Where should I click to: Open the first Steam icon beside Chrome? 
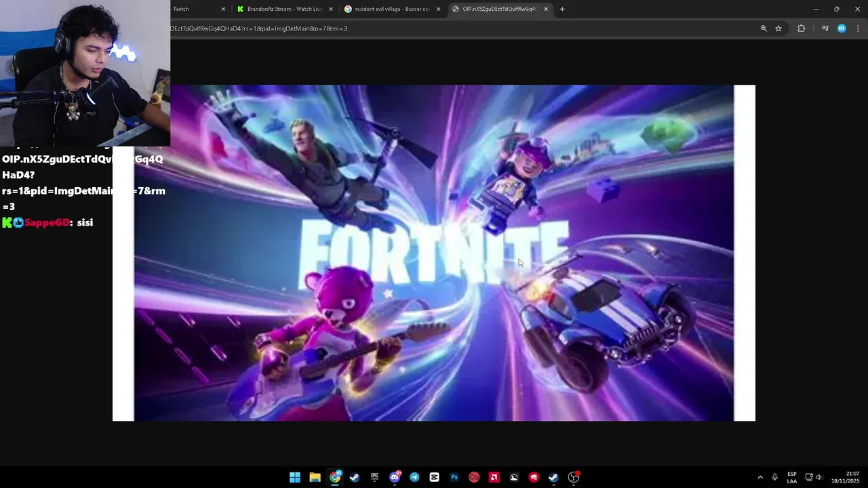[355, 477]
